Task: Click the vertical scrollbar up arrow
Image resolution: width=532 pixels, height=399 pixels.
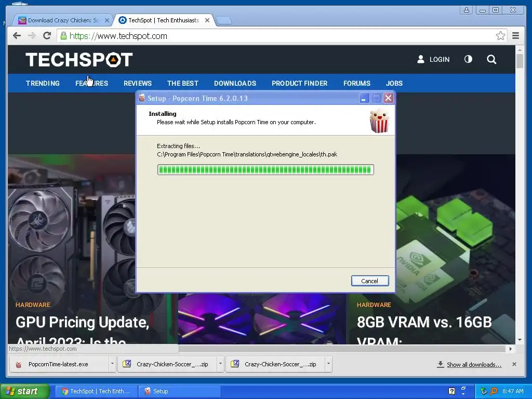Action: point(520,50)
